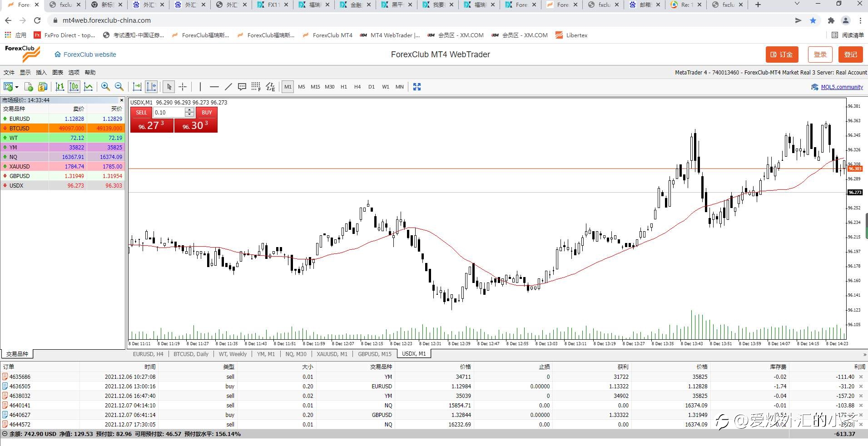Switch to the XAUUSD, M1 chart tab
The width and height of the screenshot is (868, 446).
point(332,354)
